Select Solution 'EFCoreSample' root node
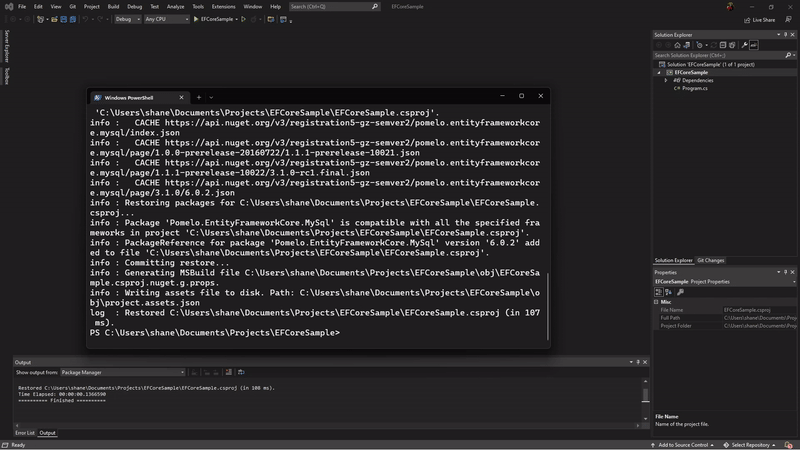Image resolution: width=800 pixels, height=450 pixels. tap(710, 65)
